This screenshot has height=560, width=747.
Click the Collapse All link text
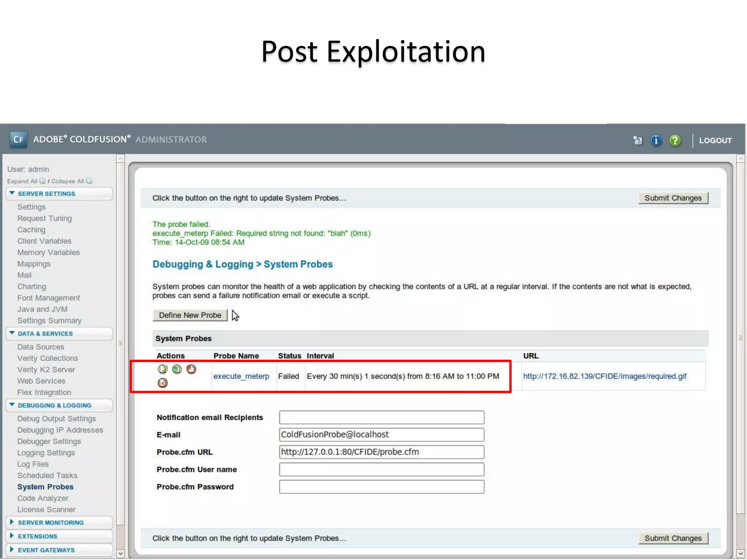[x=67, y=181]
